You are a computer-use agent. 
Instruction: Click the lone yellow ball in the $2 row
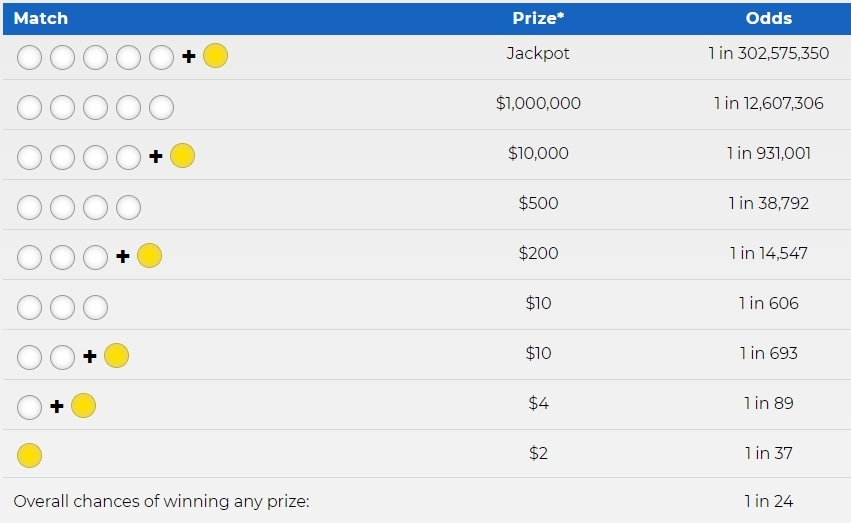click(x=29, y=455)
